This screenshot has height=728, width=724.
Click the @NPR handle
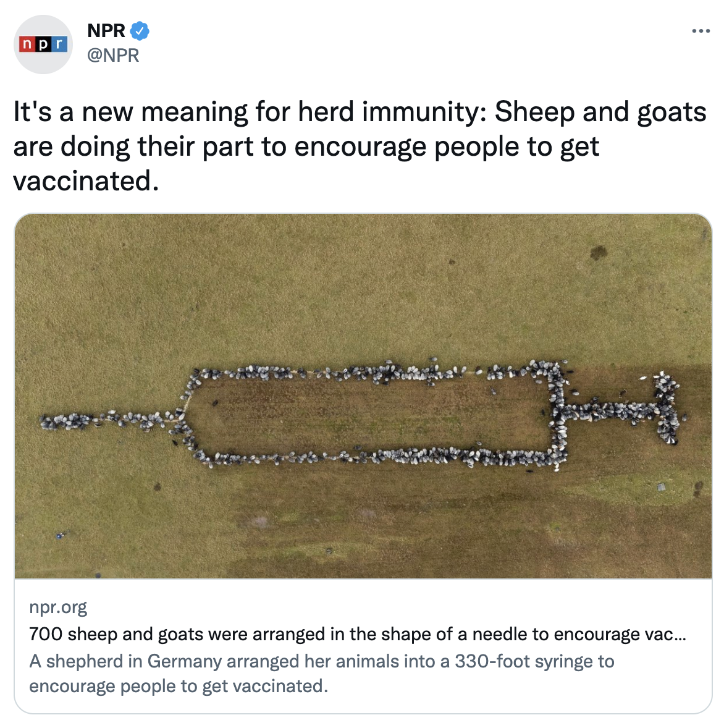[113, 55]
